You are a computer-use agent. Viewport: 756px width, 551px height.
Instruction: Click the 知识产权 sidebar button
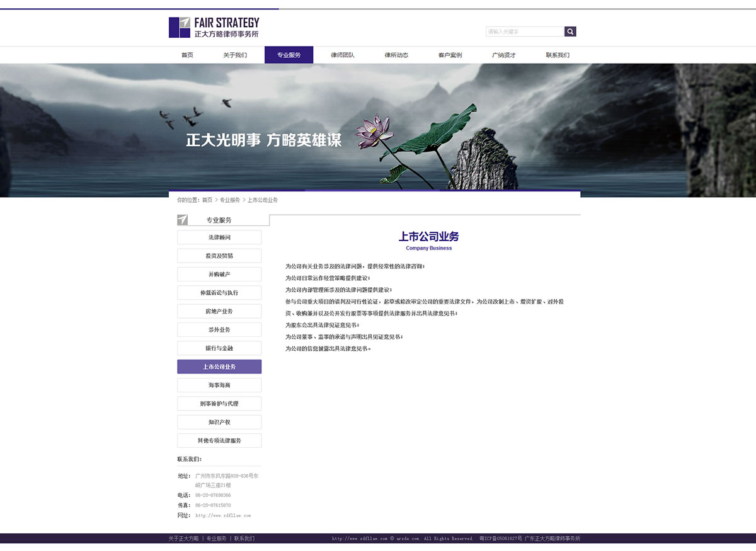(219, 422)
